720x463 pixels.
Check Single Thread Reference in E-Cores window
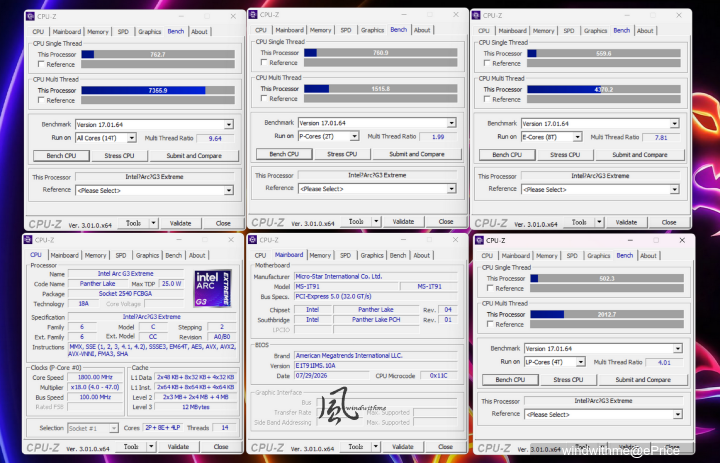point(487,63)
